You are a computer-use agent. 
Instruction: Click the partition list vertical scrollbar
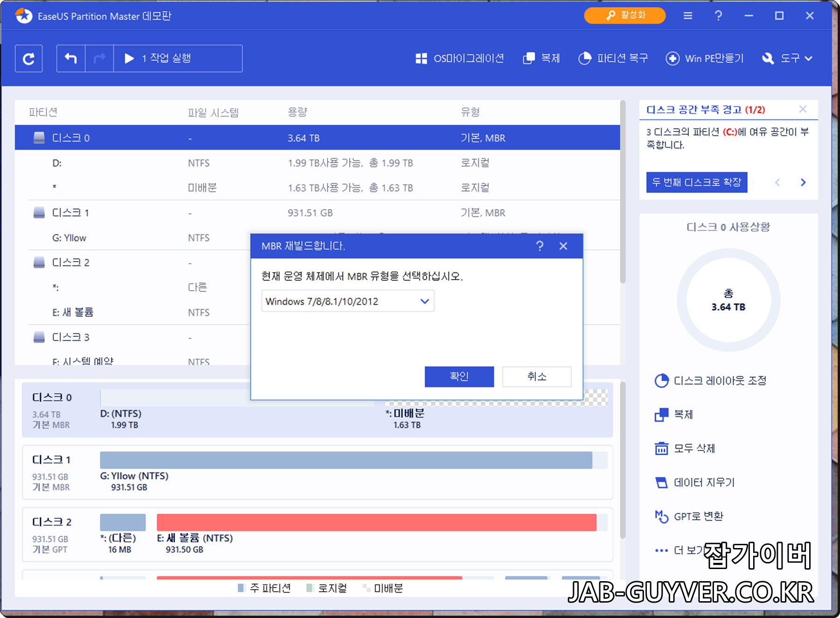pos(623,192)
